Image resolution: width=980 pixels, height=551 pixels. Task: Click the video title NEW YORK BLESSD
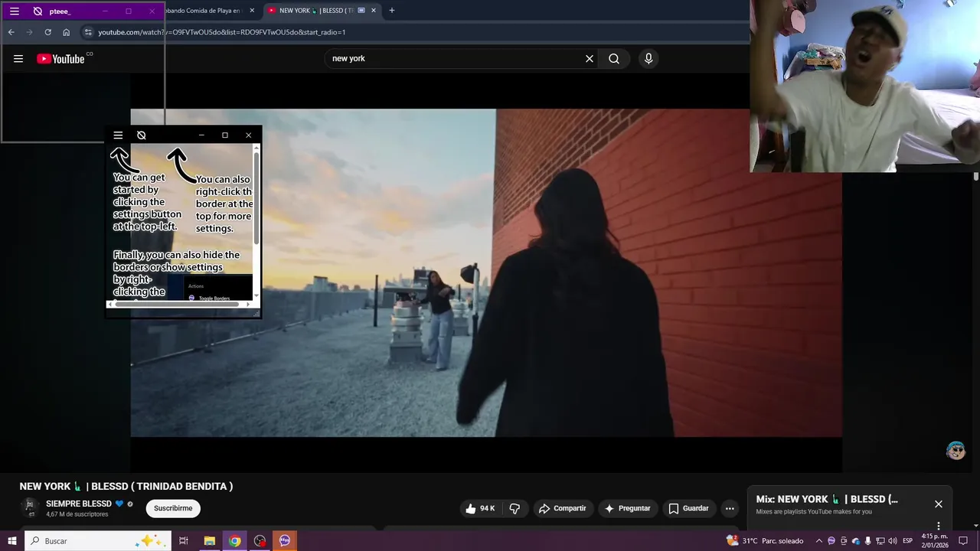pos(126,486)
